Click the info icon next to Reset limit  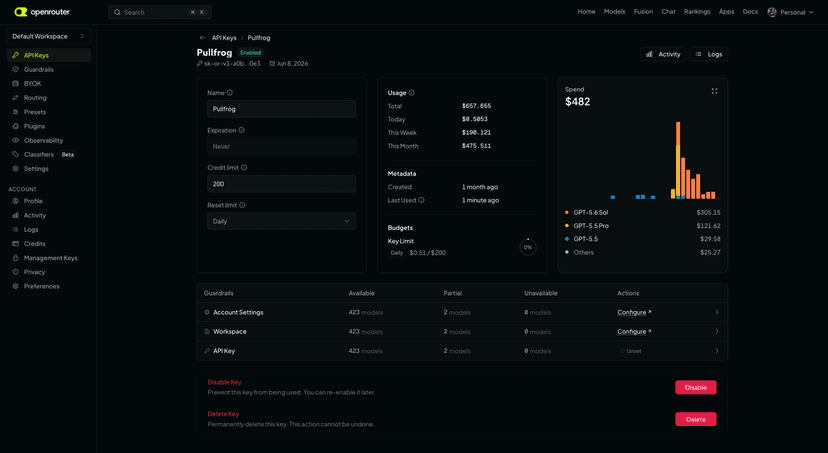(x=242, y=205)
